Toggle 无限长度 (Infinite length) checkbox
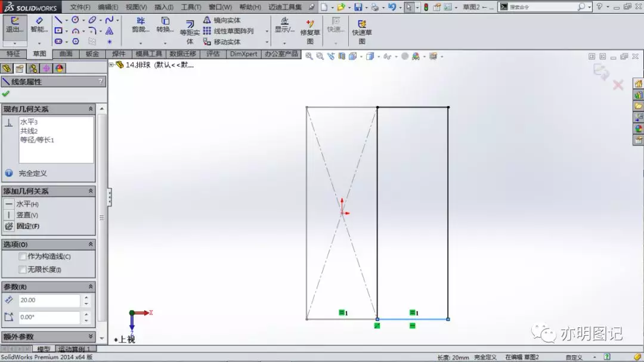644x362 pixels. [x=23, y=270]
